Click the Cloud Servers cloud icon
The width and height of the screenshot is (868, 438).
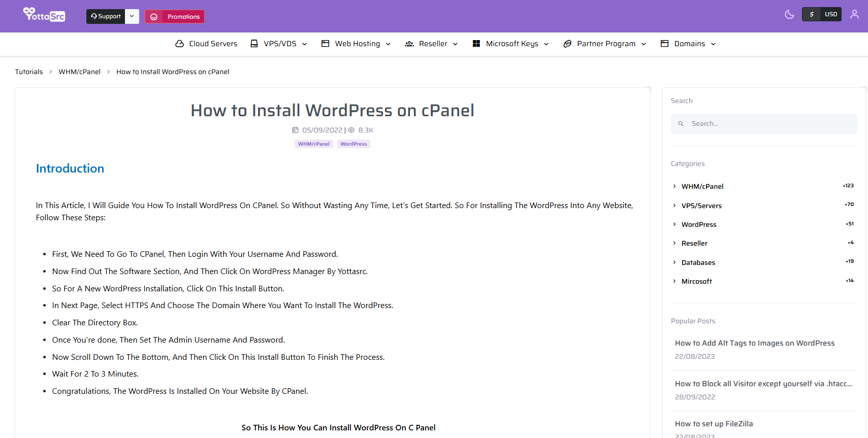[x=179, y=44]
